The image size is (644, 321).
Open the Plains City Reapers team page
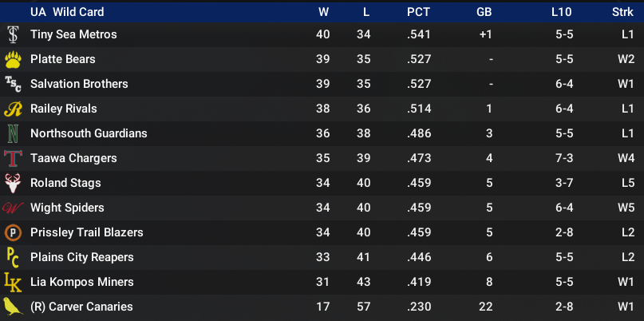(x=81, y=257)
